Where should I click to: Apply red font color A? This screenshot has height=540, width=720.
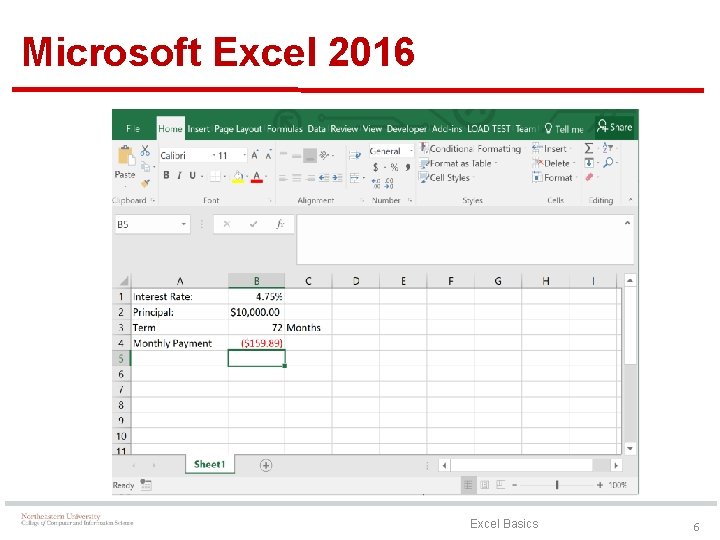[257, 176]
